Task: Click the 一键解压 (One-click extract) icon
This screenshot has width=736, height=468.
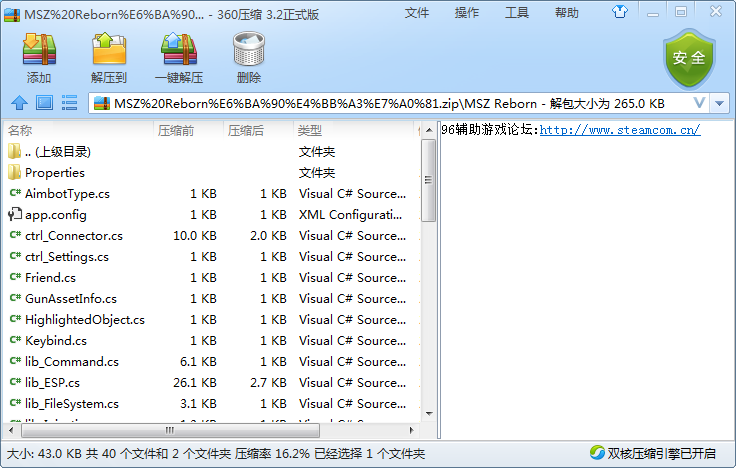Action: click(x=178, y=58)
